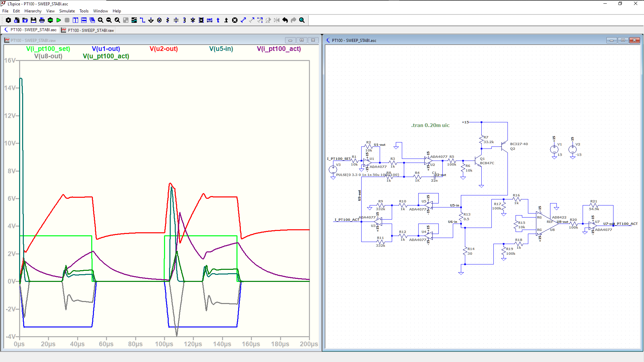The height and width of the screenshot is (362, 644).
Task: Click the I_PT100_ACT net label
Action: [x=347, y=220]
